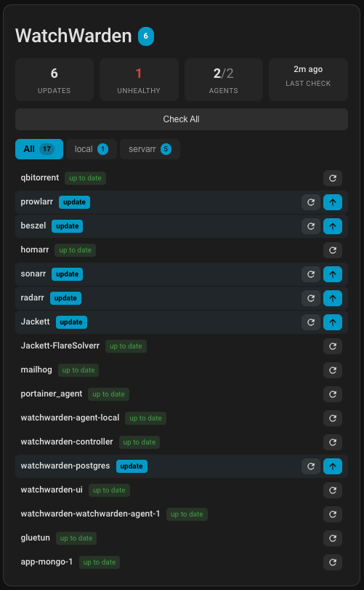Apply the update arrow for prowlarr
The width and height of the screenshot is (364, 590).
[x=333, y=202]
